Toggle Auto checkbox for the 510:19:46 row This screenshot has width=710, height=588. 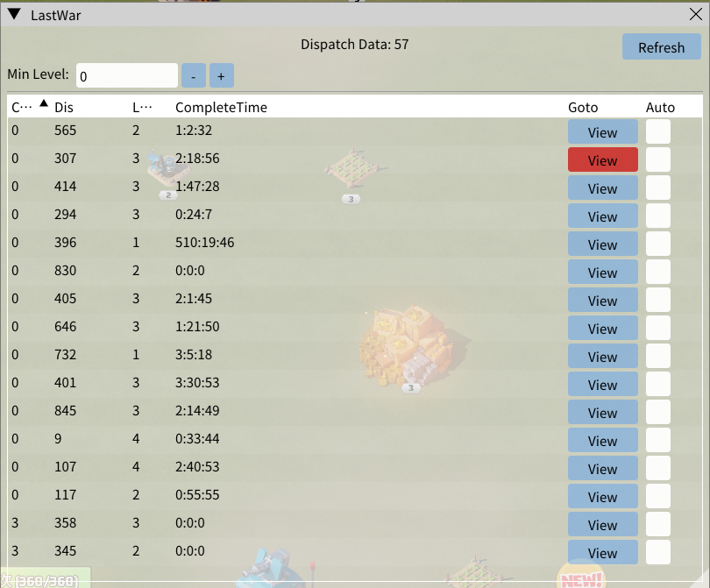click(x=658, y=244)
